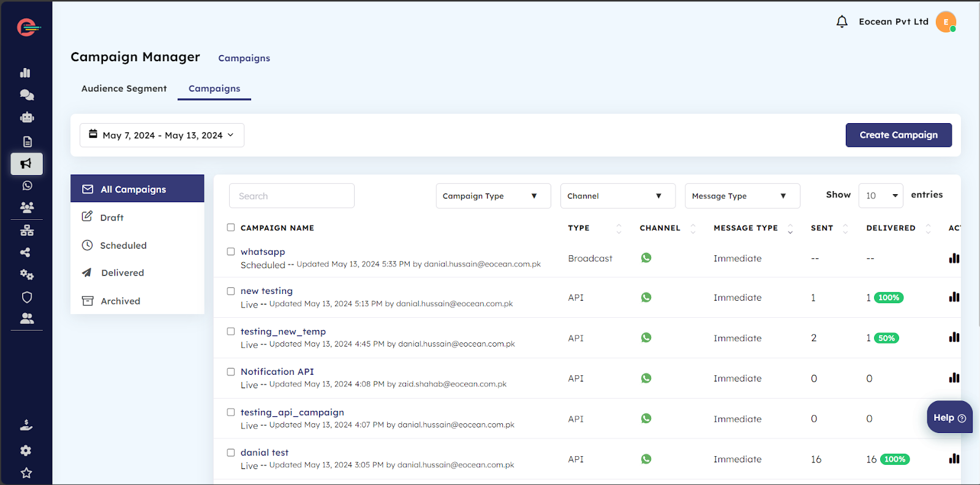This screenshot has height=485, width=980.
Task: Click the chat conversations sidebar icon
Action: [26, 95]
